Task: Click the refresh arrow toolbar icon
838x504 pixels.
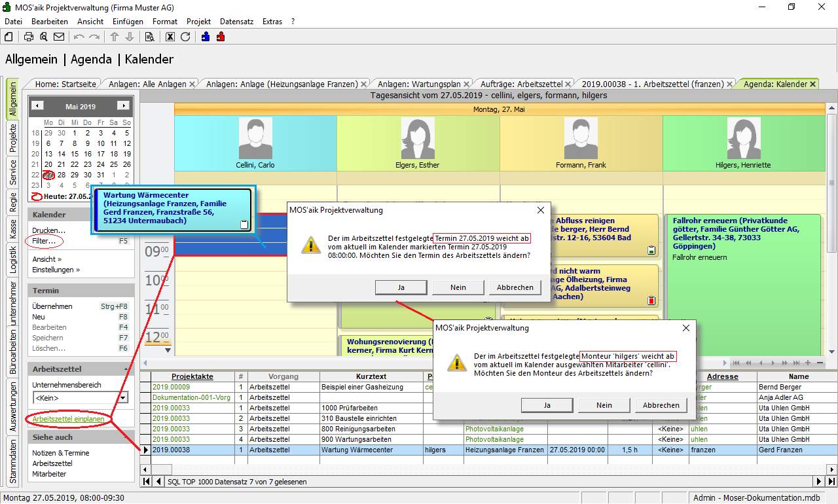Action: [185, 37]
